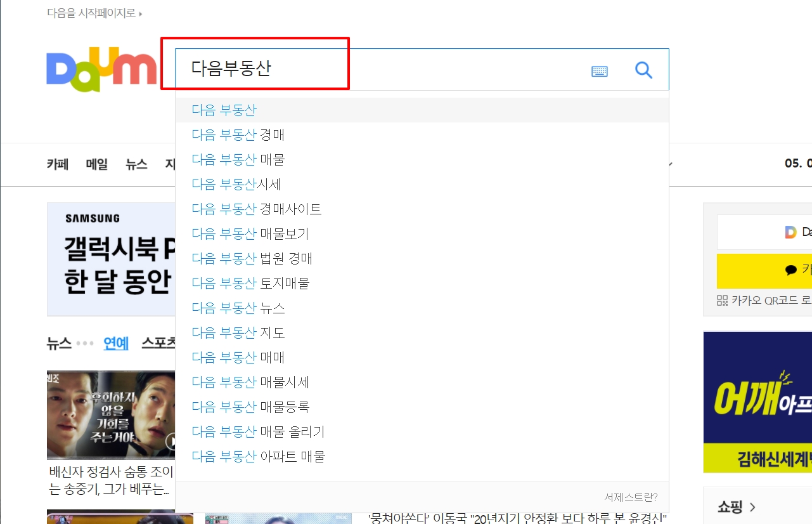The image size is (812, 524).
Task: Select suggestion 다음 부동산 뉴스
Action: point(422,308)
